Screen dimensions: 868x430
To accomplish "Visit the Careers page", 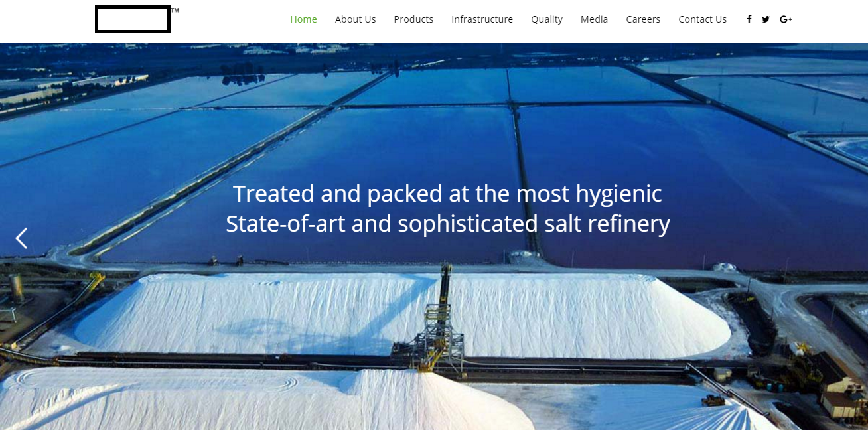I will (643, 19).
